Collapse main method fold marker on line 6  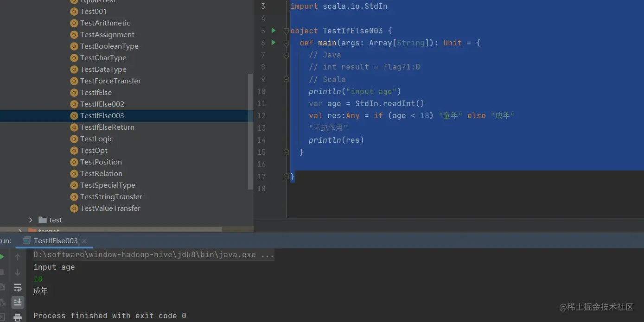pos(286,43)
